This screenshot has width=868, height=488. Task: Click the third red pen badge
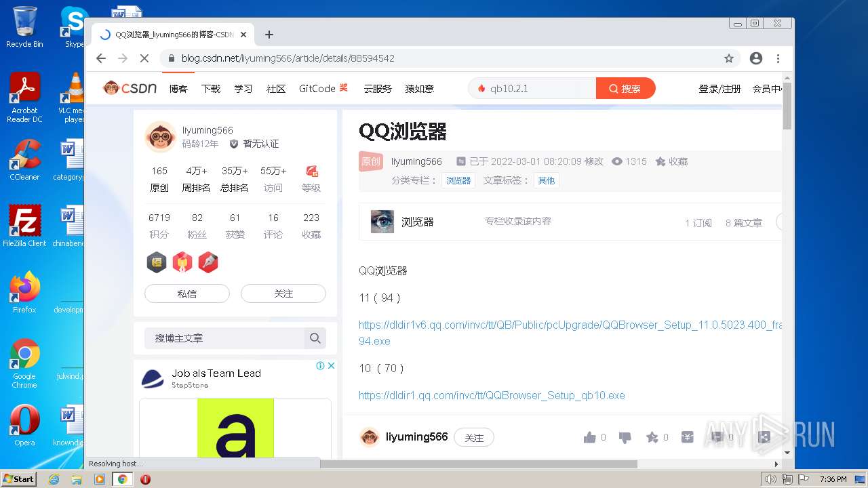pyautogui.click(x=208, y=262)
